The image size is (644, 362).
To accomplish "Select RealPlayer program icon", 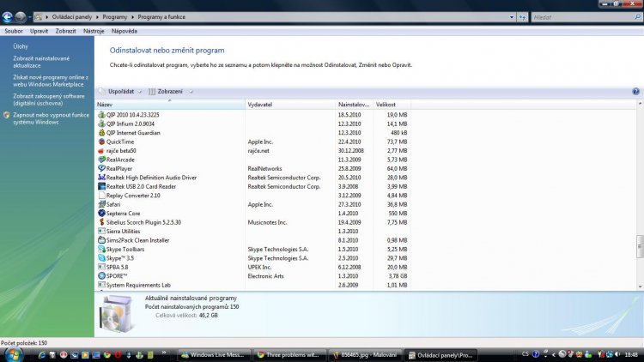I will click(101, 169).
